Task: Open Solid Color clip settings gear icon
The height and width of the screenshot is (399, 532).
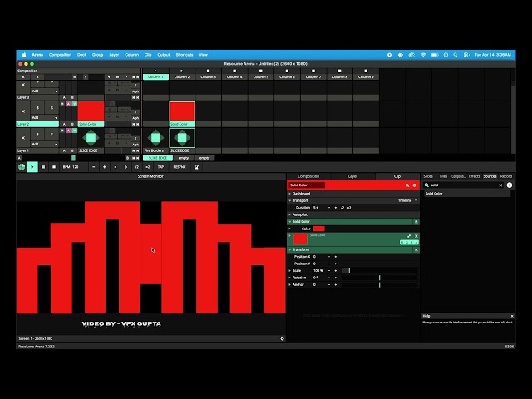Action: [414, 185]
